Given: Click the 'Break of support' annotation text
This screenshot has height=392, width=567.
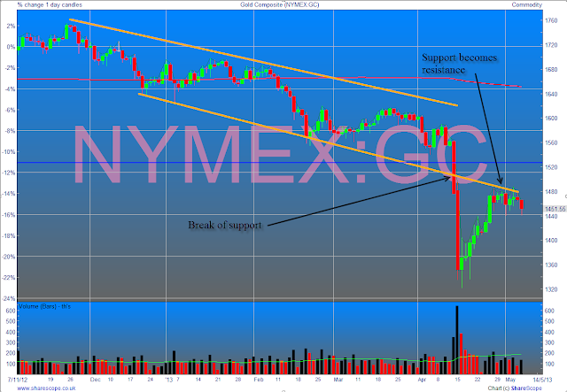Looking at the screenshot, I should [224, 225].
